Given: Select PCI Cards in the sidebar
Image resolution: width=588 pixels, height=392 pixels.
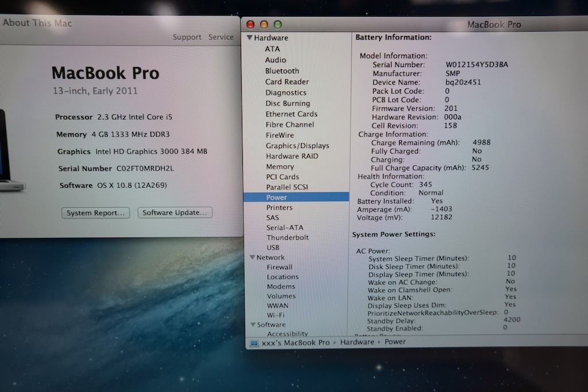Looking at the screenshot, I should 283,177.
